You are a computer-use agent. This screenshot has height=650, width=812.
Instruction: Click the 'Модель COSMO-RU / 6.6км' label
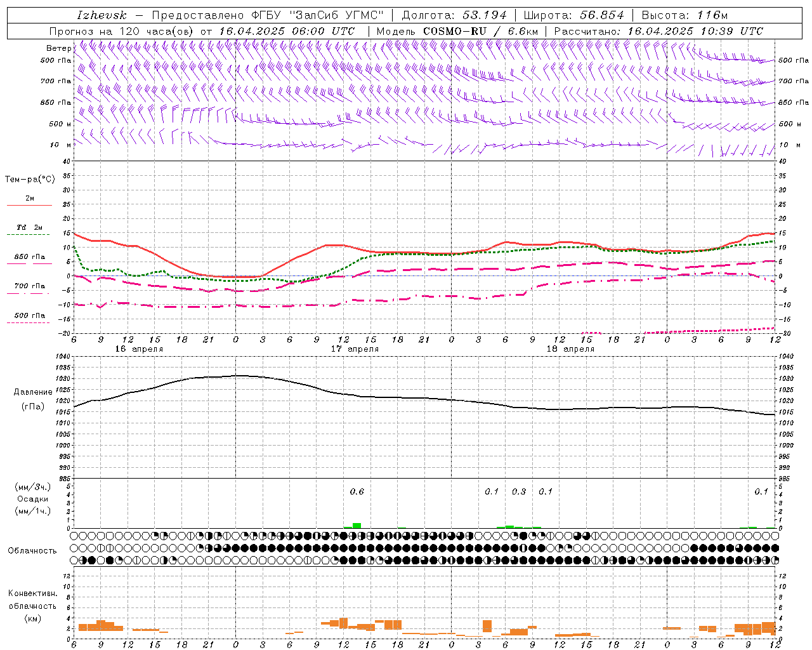point(457,31)
